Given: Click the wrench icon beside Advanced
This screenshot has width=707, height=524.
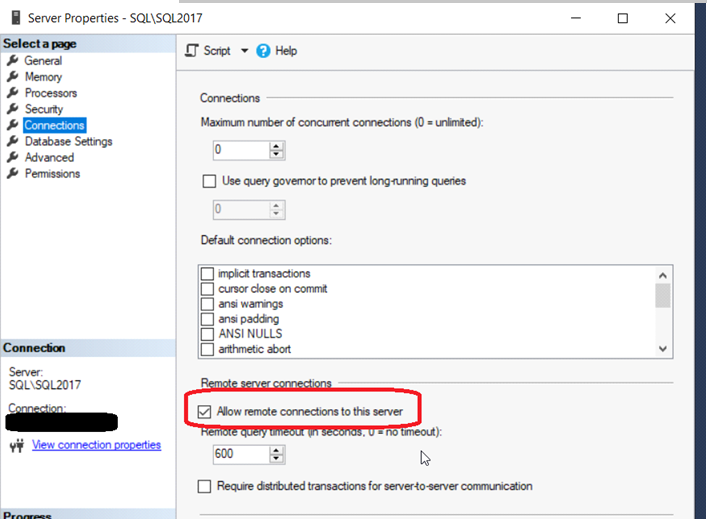Looking at the screenshot, I should pos(13,157).
